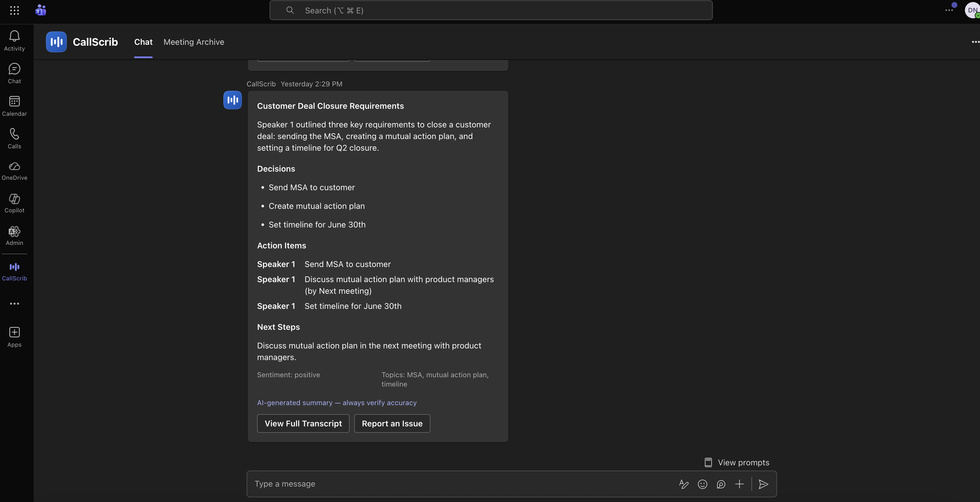Show more apps via sidebar ellipsis

15,303
